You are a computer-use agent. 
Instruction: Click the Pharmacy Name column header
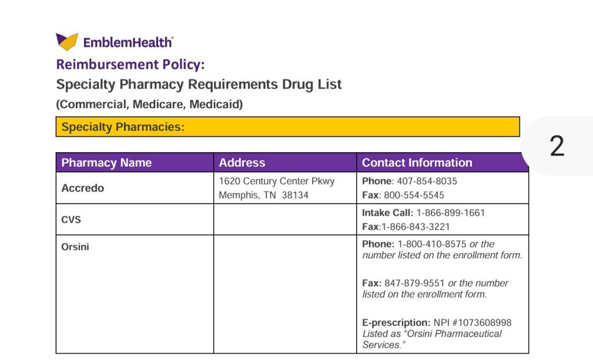tap(107, 163)
